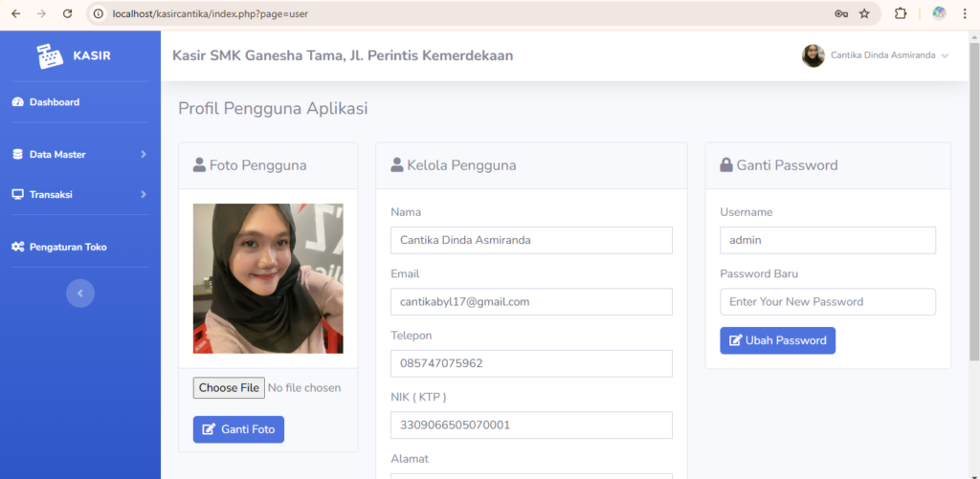Screen dimensions: 980x479
Task: Expand the Transaksi menu
Action: tap(80, 194)
